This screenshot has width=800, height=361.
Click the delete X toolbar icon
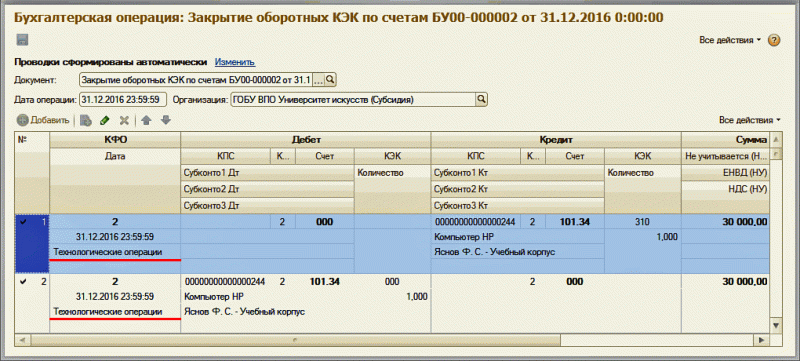coord(123,120)
